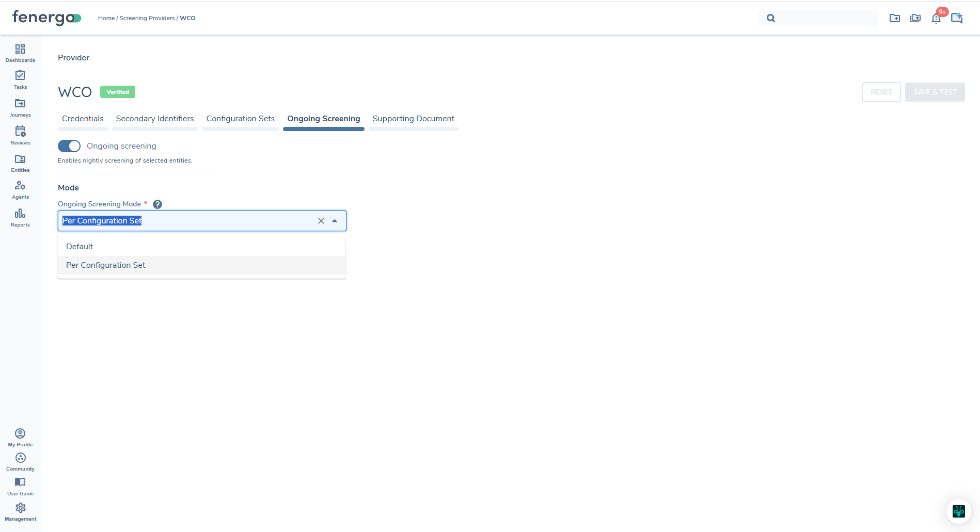Screen dimensions: 980x532
Task: Click the new folder plus icon in header
Action: tap(895, 18)
